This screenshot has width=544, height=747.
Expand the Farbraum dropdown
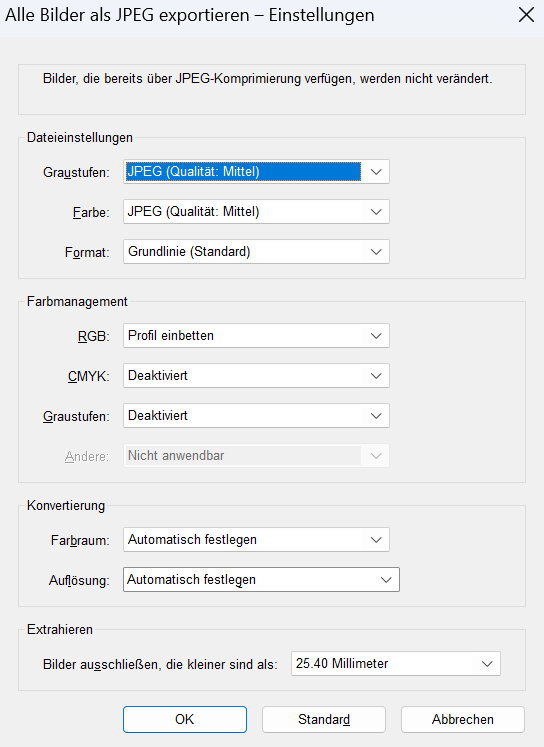pyautogui.click(x=256, y=539)
